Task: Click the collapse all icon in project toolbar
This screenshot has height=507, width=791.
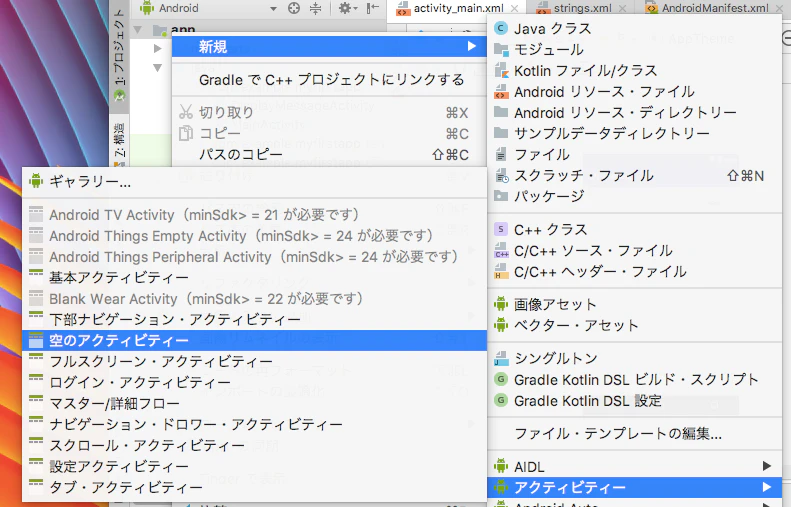Action: 315,8
